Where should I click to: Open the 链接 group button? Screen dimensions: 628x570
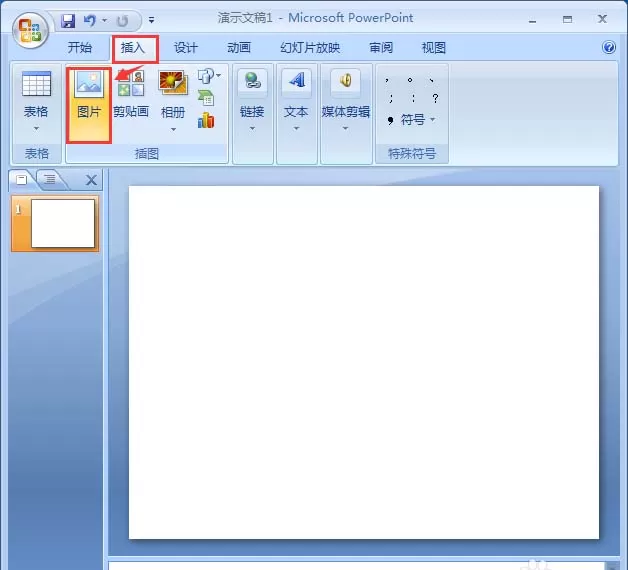click(252, 95)
